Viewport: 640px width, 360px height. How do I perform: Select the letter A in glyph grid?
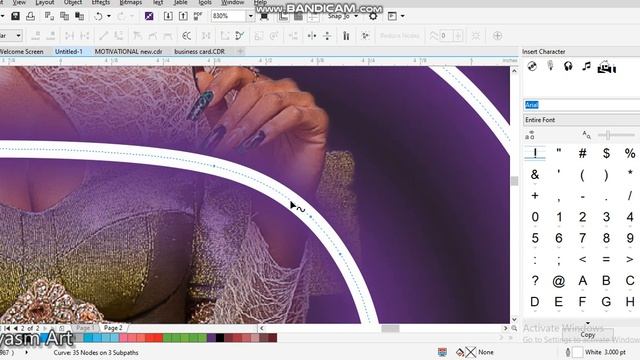[582, 281]
